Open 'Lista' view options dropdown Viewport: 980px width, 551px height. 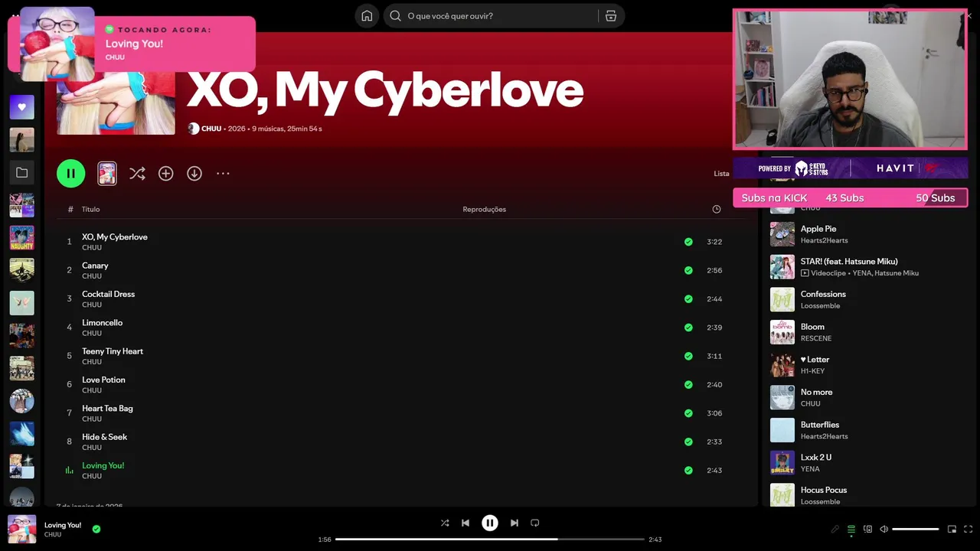[722, 174]
